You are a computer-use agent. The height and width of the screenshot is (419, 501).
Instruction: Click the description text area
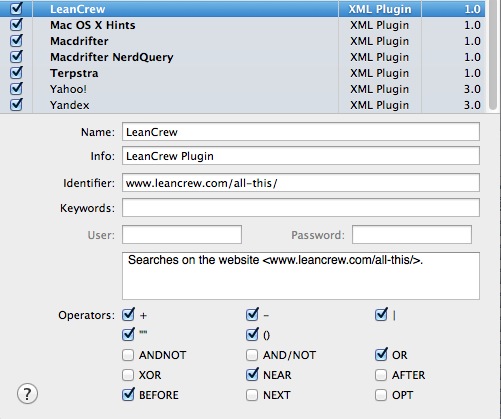tap(301, 276)
